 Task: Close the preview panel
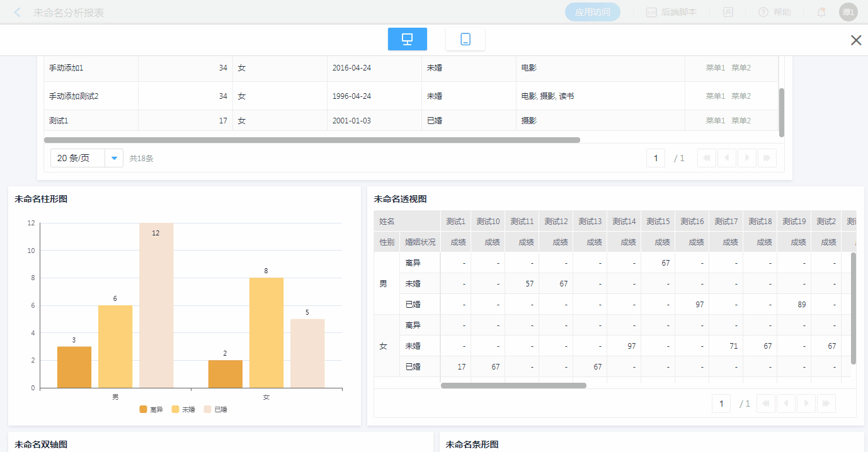(855, 40)
